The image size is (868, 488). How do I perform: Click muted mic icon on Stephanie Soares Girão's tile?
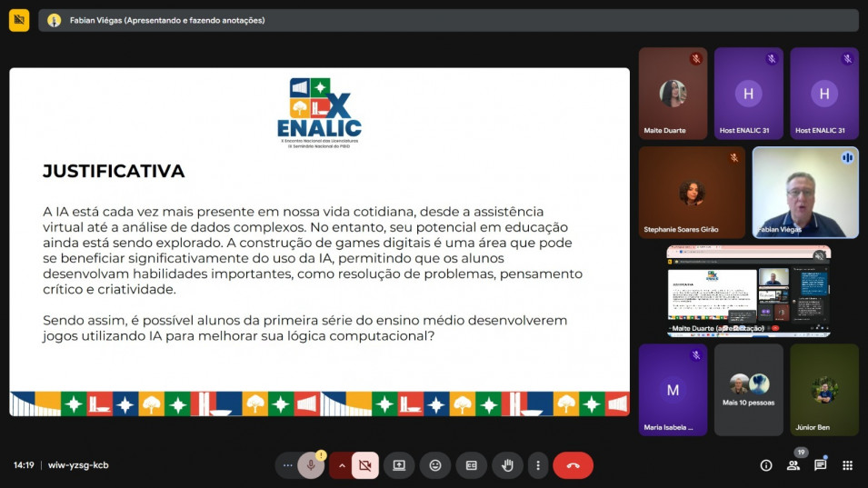tap(733, 158)
